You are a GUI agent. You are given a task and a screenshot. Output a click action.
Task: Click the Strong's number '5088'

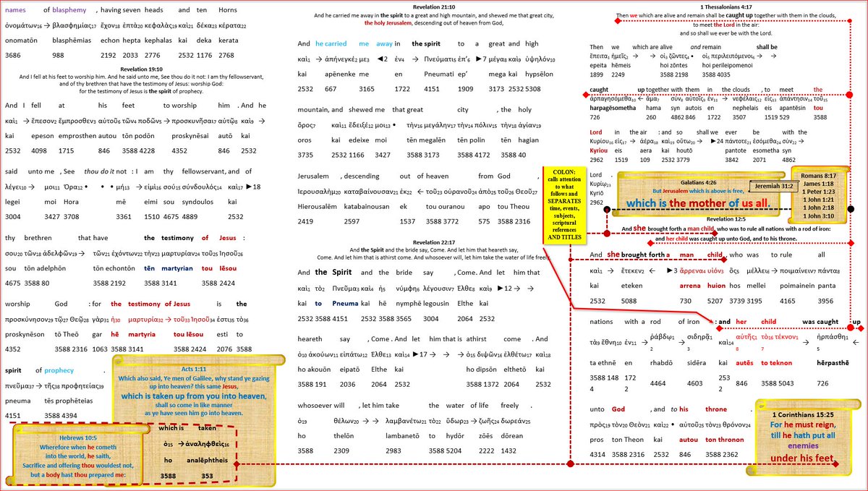(x=629, y=302)
